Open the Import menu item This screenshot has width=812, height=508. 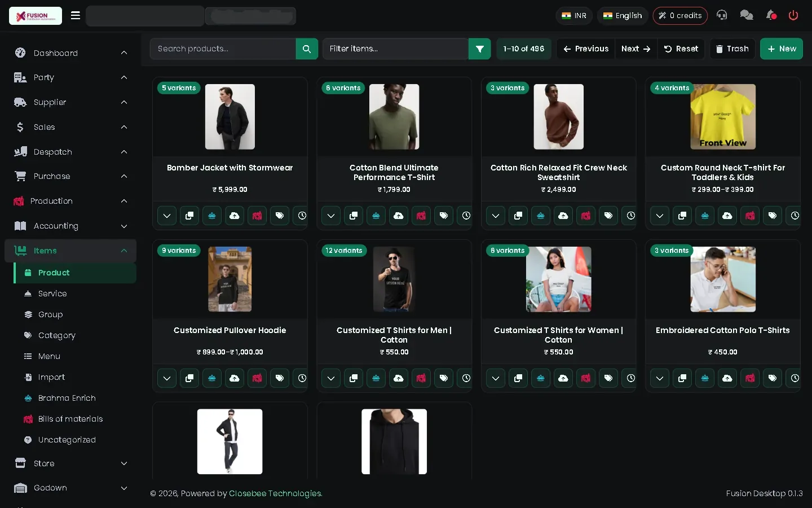tap(75, 377)
